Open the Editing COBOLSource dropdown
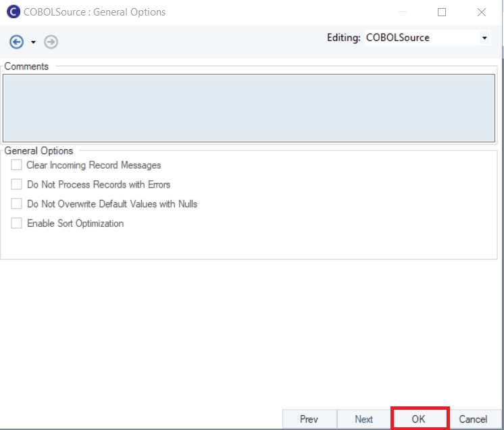 pos(484,38)
